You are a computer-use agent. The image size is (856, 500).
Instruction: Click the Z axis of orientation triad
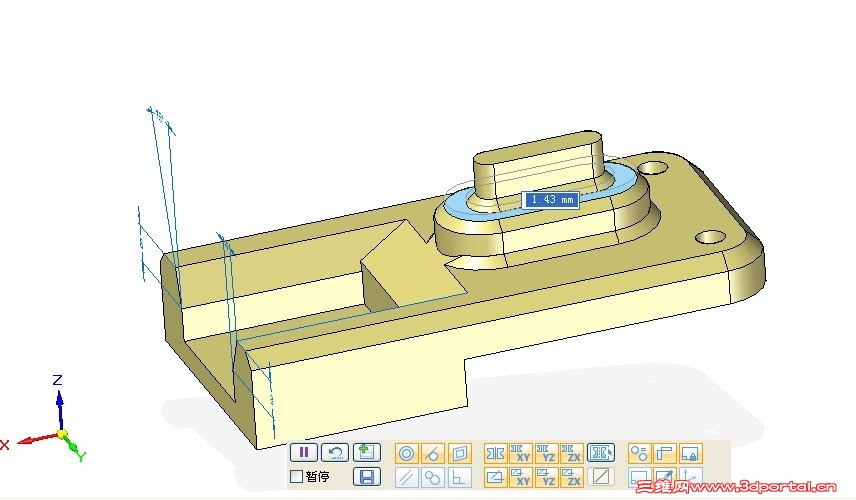pyautogui.click(x=60, y=404)
